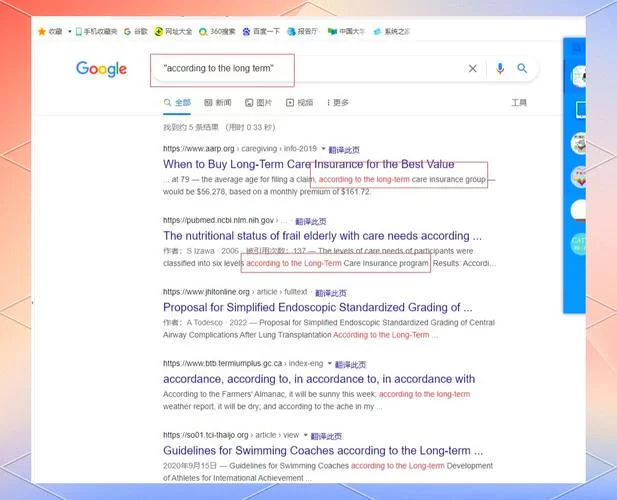Open "When to Buy Long-Term Care Insurance" result
The height and width of the screenshot is (500, 617).
[x=308, y=164]
